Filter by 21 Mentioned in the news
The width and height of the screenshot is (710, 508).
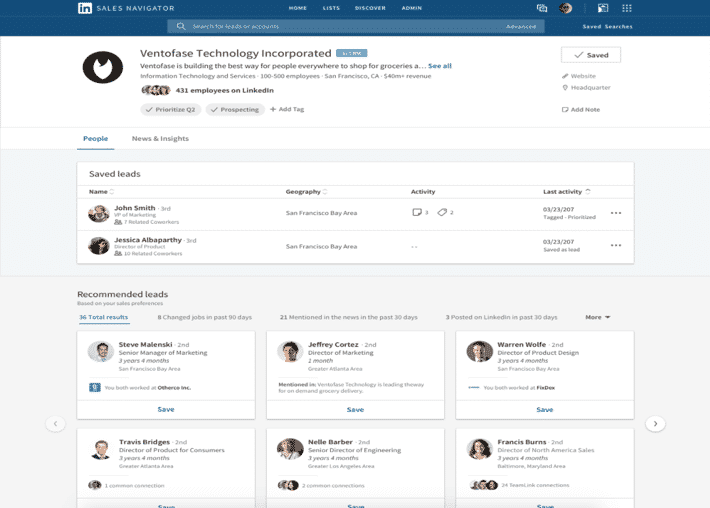coord(349,317)
